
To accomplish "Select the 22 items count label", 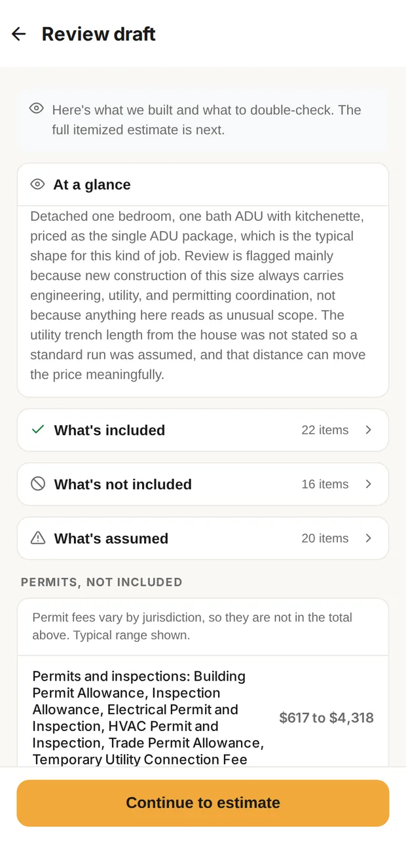I will tap(325, 430).
